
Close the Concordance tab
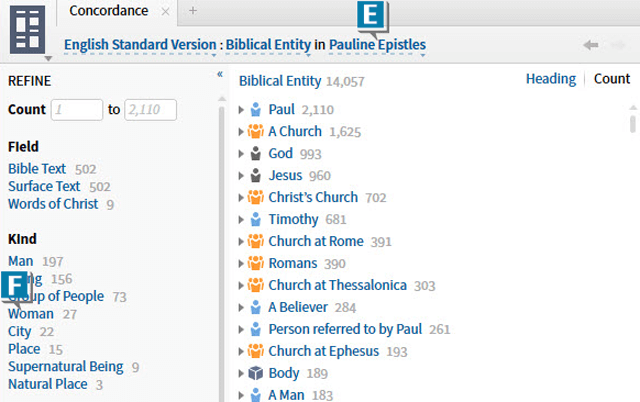166,11
